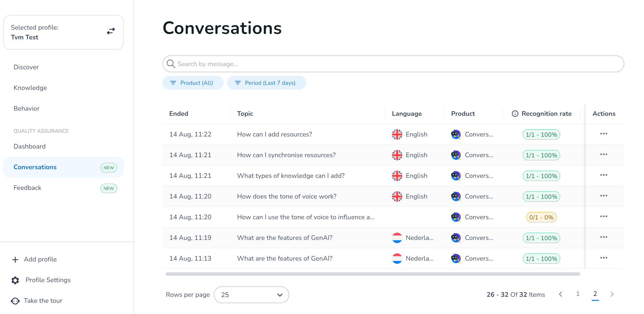Open actions menu for 14 Aug, 11:13 row

click(604, 258)
